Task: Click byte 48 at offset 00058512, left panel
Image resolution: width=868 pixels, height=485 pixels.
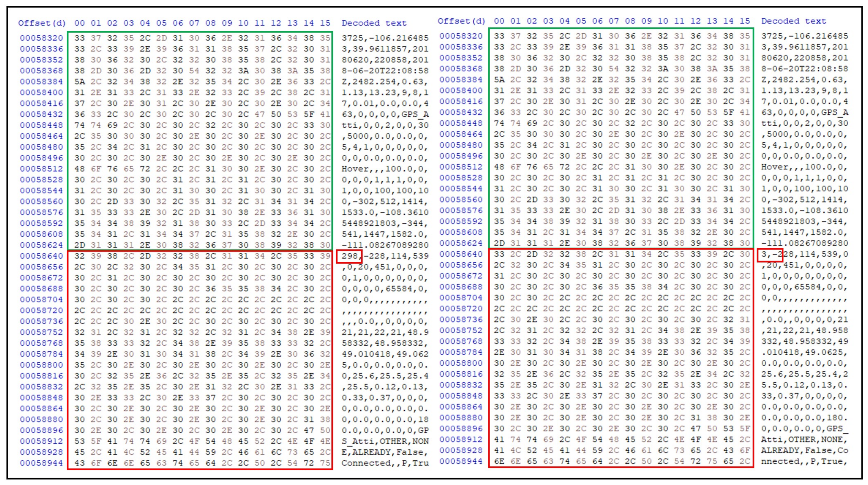Action: 79,169
